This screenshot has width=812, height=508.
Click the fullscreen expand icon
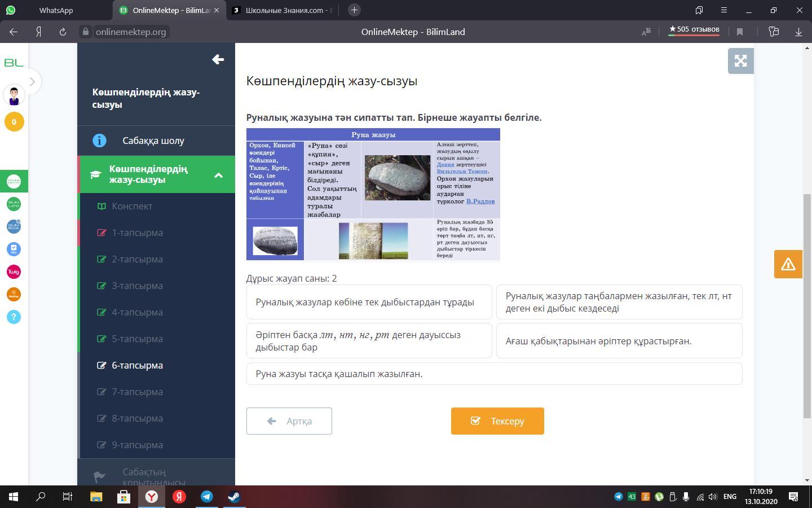coord(740,61)
